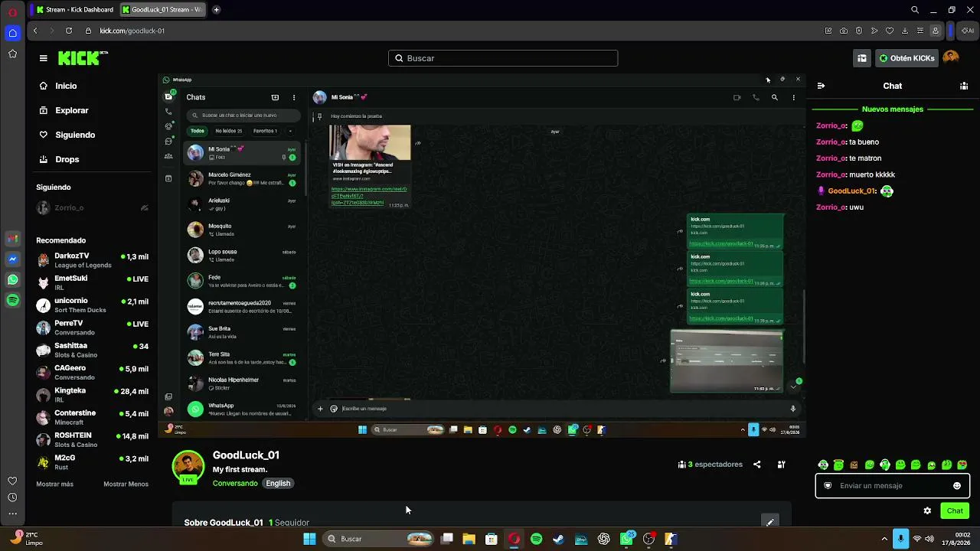Go back to the previous page
980x551 pixels.
pyautogui.click(x=35, y=31)
